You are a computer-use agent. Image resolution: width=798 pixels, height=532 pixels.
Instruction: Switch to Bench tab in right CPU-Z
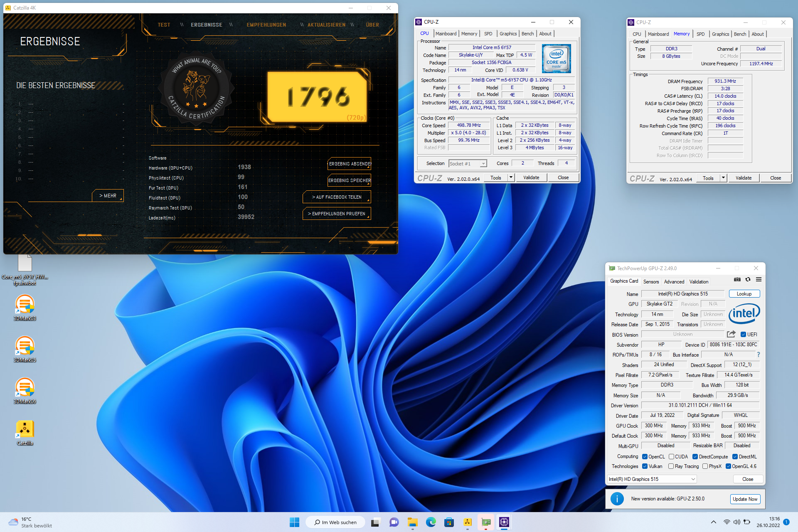point(740,34)
